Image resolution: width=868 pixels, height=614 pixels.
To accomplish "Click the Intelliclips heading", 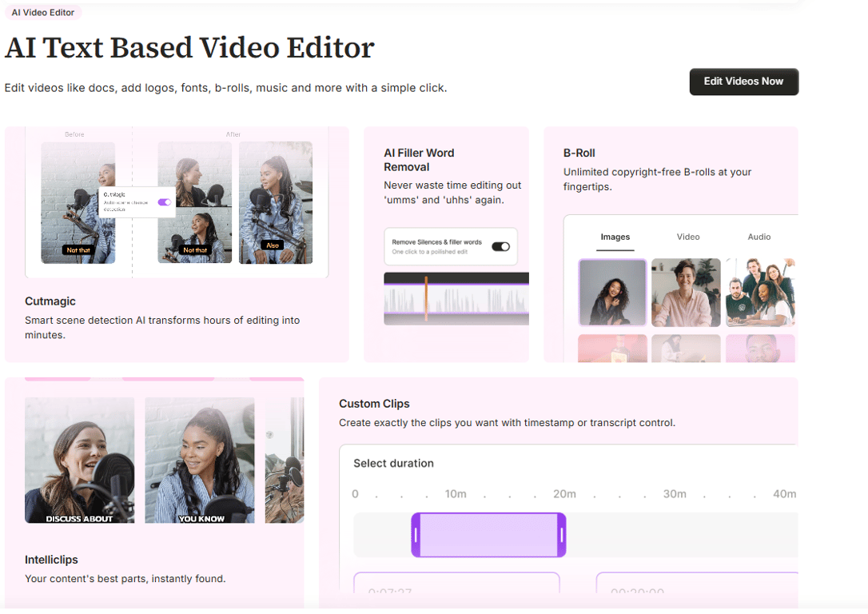I will pyautogui.click(x=51, y=560).
